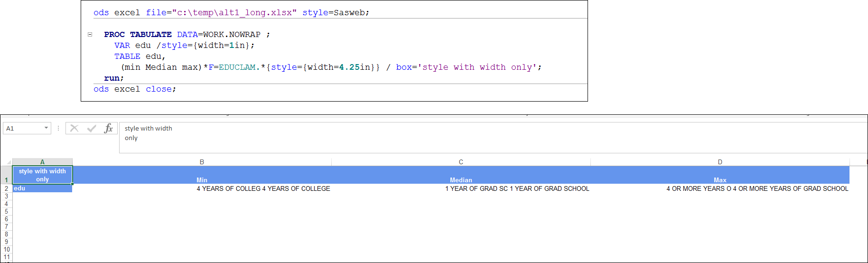
Task: Select column B header
Action: point(202,162)
